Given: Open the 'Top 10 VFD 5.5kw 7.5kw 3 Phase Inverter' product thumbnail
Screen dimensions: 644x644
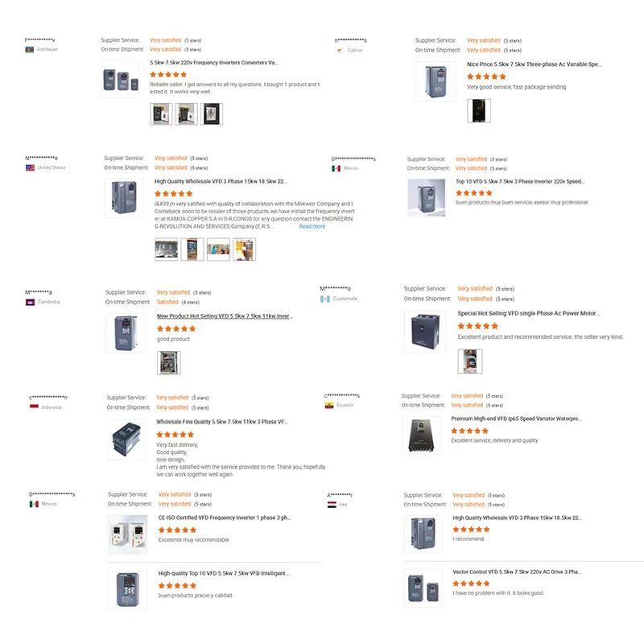Looking at the screenshot, I should 426,197.
